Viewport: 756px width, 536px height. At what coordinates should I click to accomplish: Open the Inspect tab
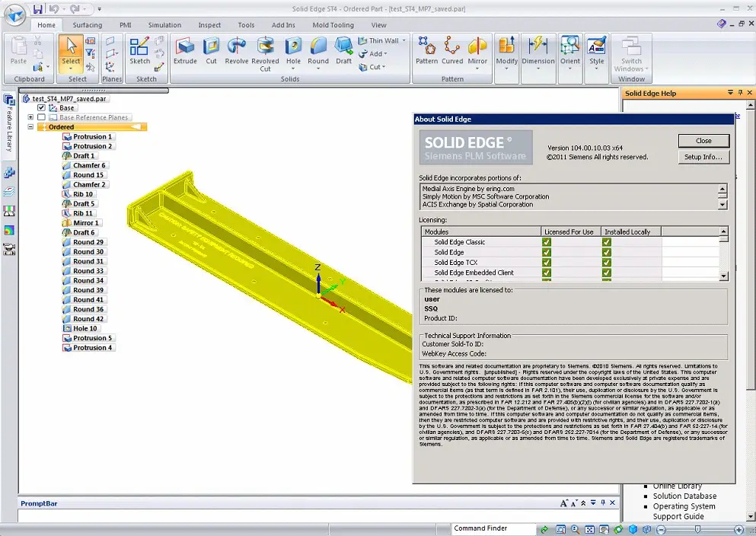tap(209, 25)
